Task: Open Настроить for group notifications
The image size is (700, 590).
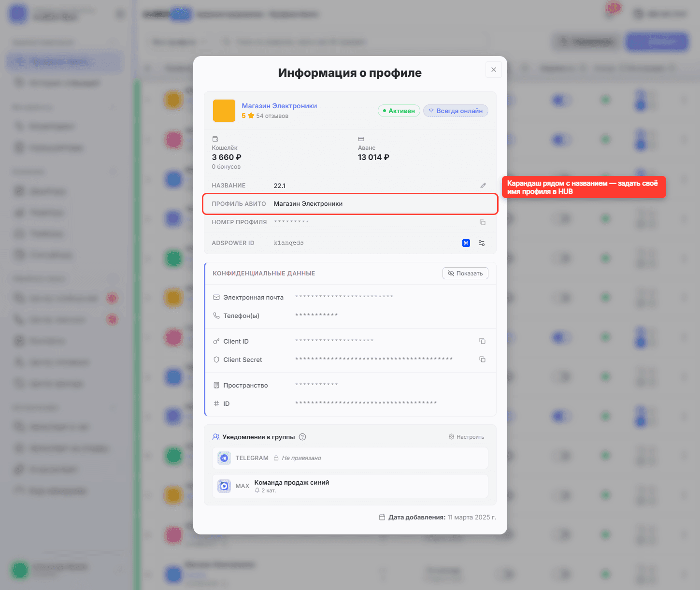Action: point(466,437)
